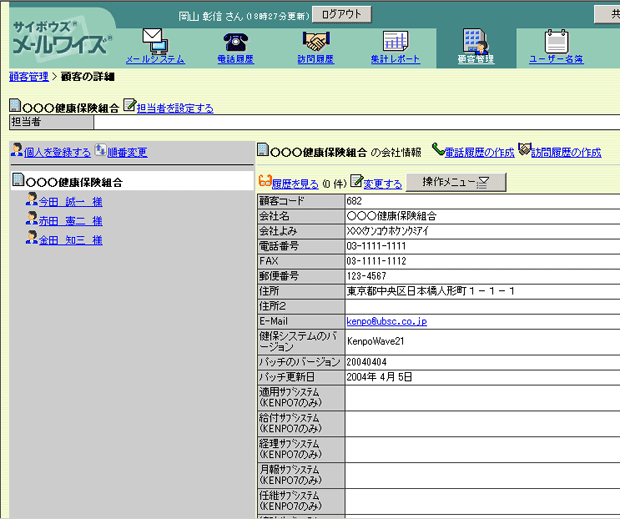Click person icon next to 赤田 寅二
Screen dimensions: 620x519
pyautogui.click(x=32, y=218)
